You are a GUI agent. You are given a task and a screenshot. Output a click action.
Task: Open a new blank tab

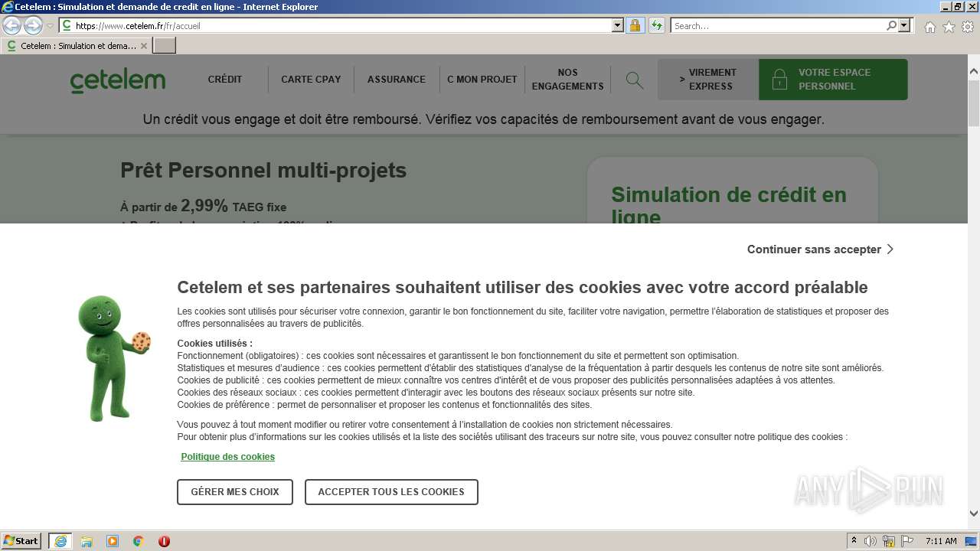pos(165,46)
